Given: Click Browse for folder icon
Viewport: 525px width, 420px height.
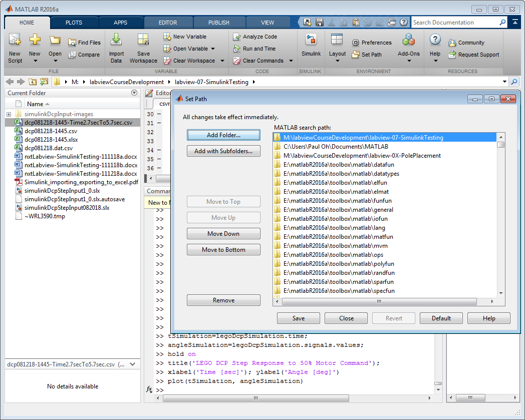Looking at the screenshot, I should click(44, 82).
